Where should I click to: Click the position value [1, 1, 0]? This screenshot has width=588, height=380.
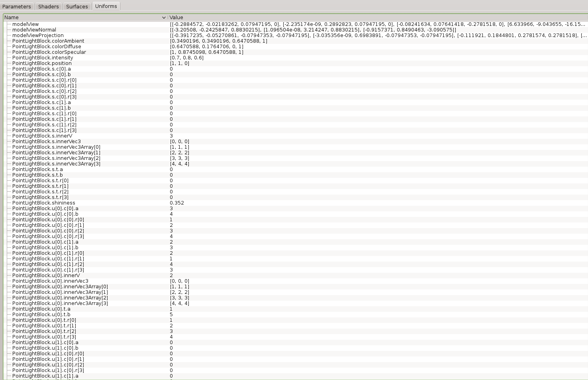click(180, 63)
